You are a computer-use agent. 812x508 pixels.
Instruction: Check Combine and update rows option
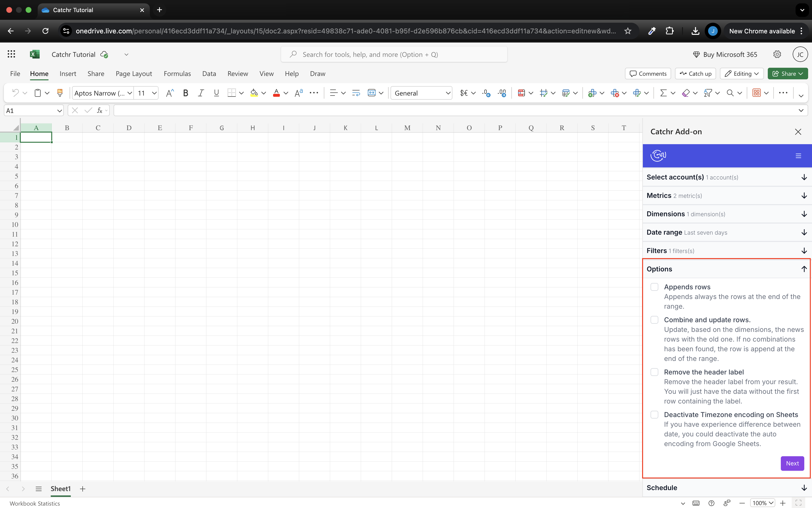(x=654, y=320)
